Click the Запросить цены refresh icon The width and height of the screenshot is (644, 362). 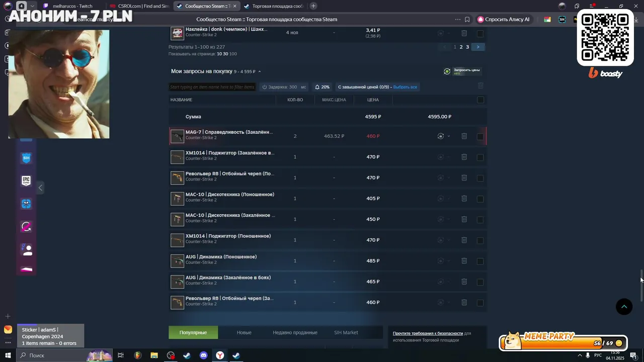pos(447,71)
